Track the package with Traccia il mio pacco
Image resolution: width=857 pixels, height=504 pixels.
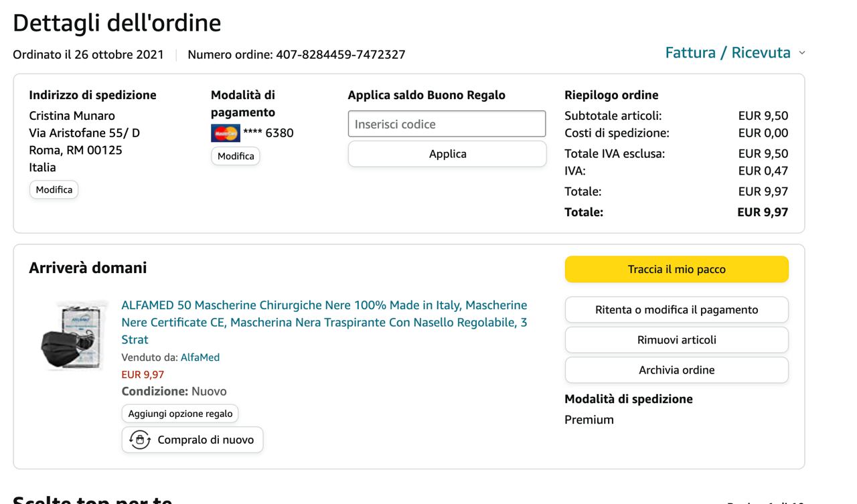[x=676, y=269]
